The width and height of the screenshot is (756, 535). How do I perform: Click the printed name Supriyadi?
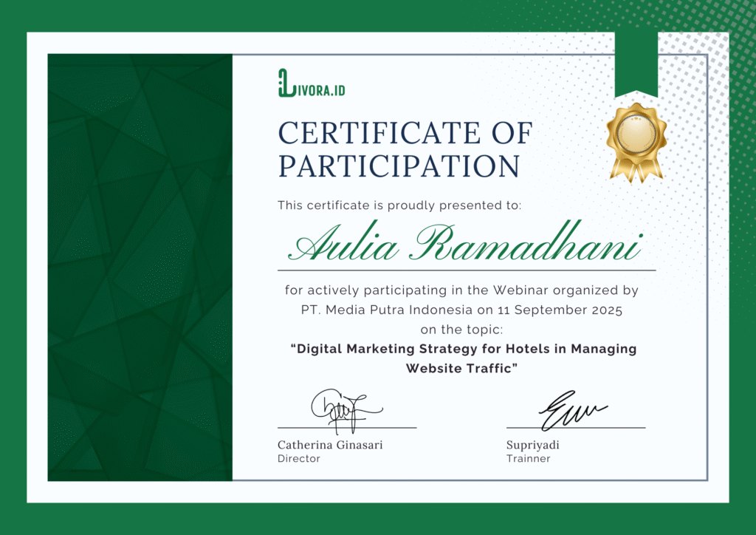coord(533,446)
